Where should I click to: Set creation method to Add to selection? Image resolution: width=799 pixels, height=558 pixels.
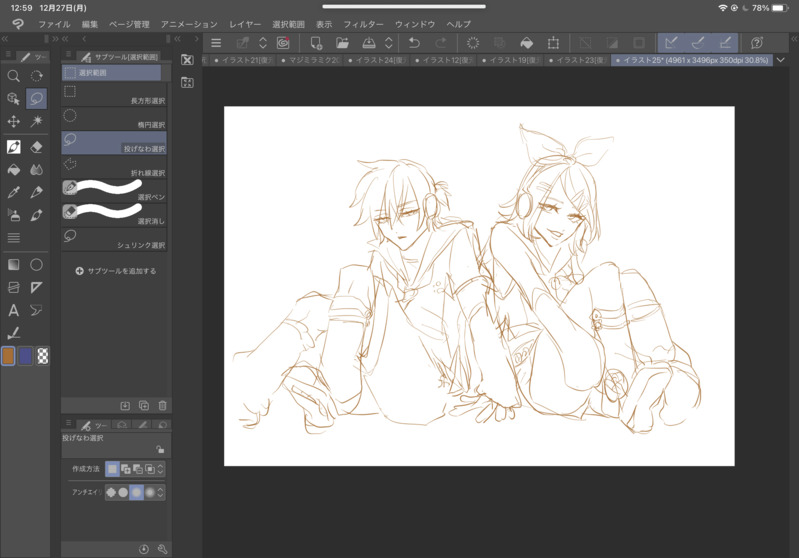point(125,469)
